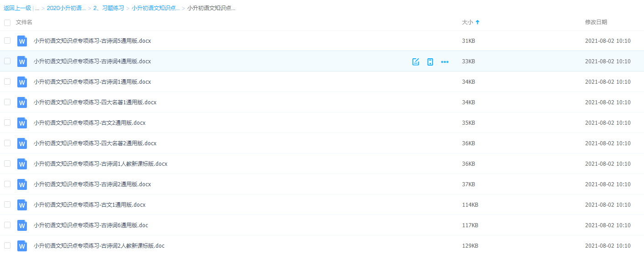
Task: Click the edit icon on 古诗词4 row
Action: pyautogui.click(x=416, y=62)
